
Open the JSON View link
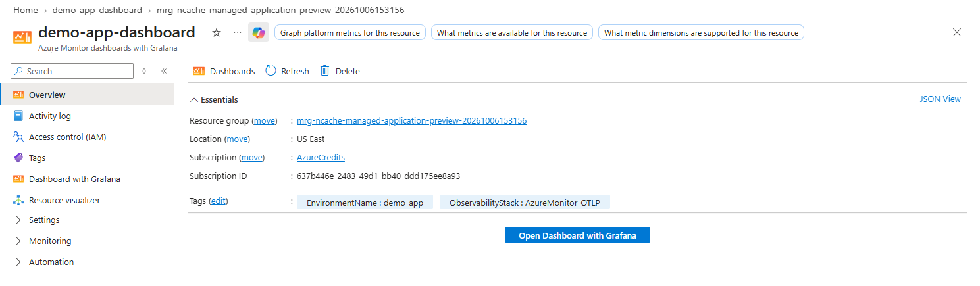941,99
